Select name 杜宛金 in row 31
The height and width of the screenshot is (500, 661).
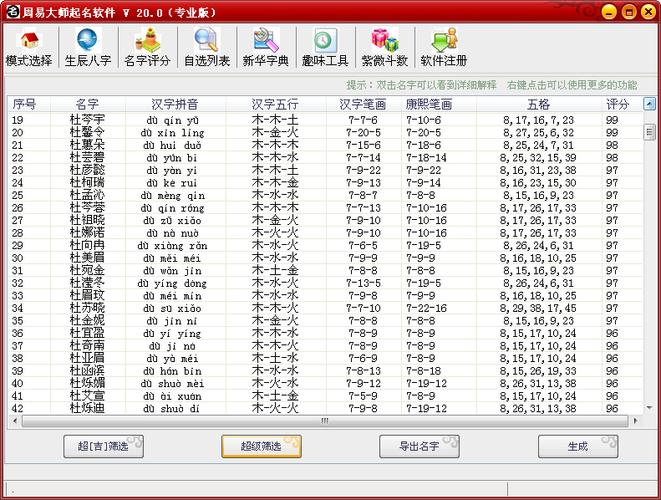(87, 270)
